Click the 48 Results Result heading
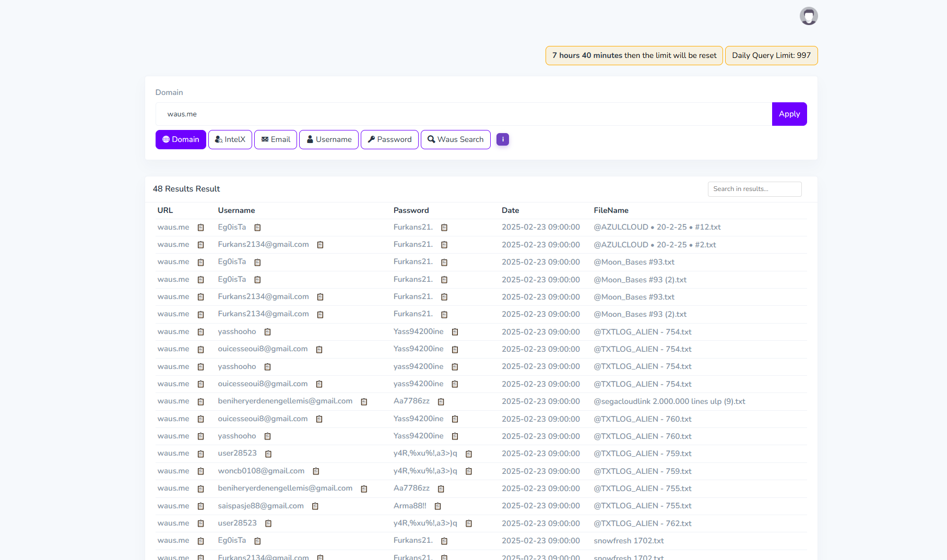 (x=186, y=189)
